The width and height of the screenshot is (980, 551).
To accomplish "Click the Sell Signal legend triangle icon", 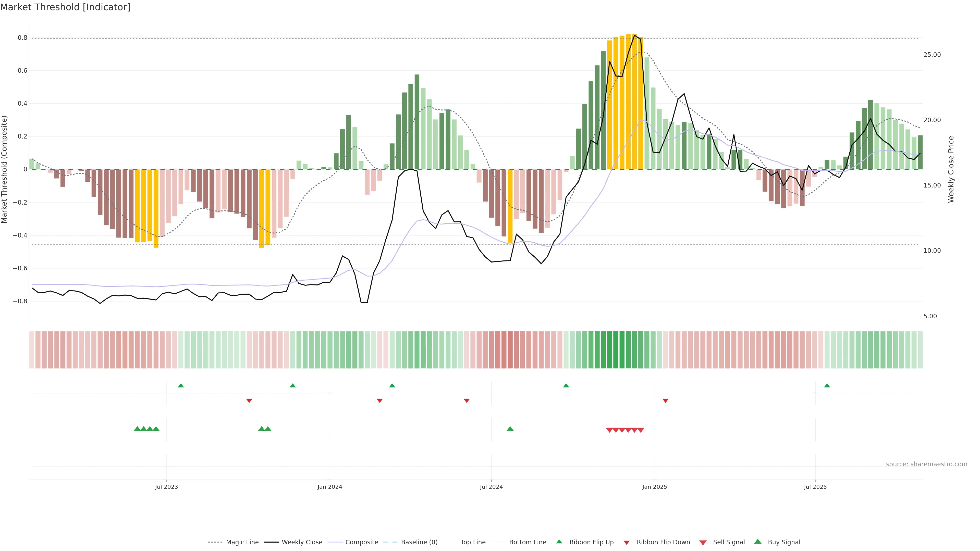I will coord(703,543).
